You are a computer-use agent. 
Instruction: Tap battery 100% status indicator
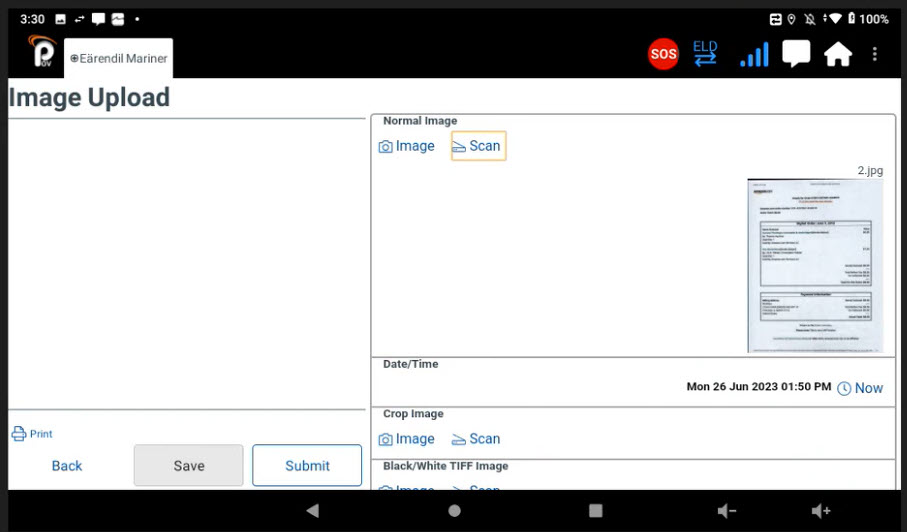[x=868, y=19]
